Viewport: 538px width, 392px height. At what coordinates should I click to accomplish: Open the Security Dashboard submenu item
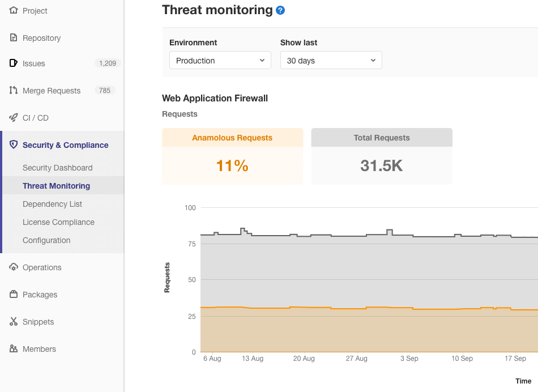(x=57, y=168)
